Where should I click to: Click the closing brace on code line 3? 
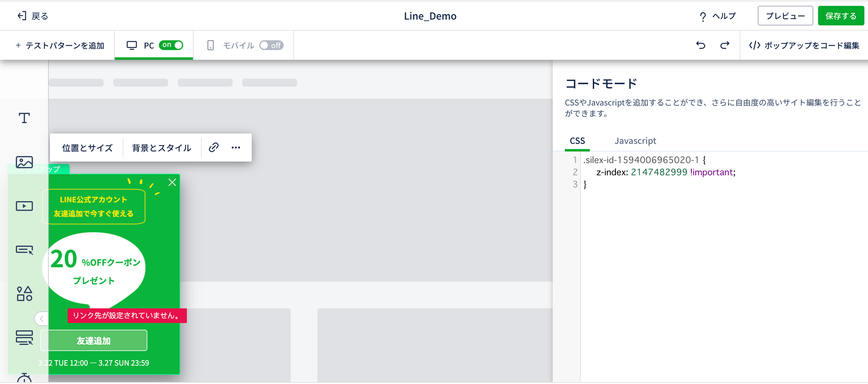[585, 185]
